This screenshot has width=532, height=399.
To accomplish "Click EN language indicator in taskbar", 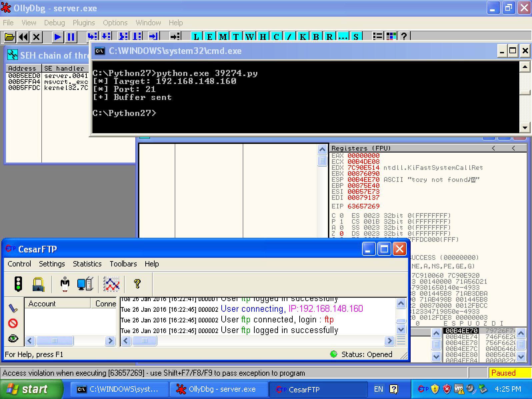I will [x=378, y=389].
